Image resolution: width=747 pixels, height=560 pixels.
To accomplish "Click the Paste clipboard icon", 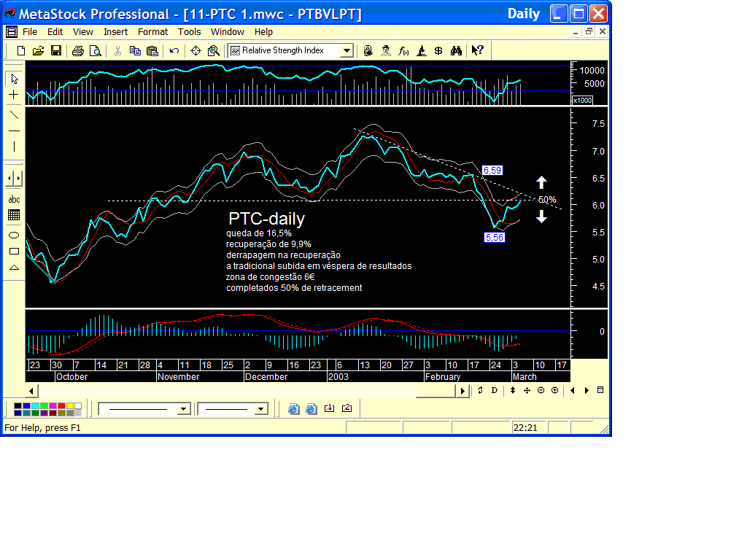I will pos(152,50).
